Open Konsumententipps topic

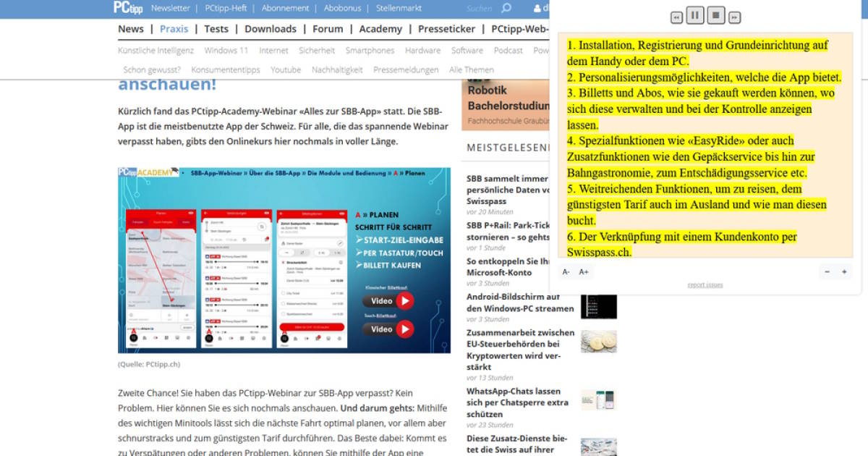(226, 70)
